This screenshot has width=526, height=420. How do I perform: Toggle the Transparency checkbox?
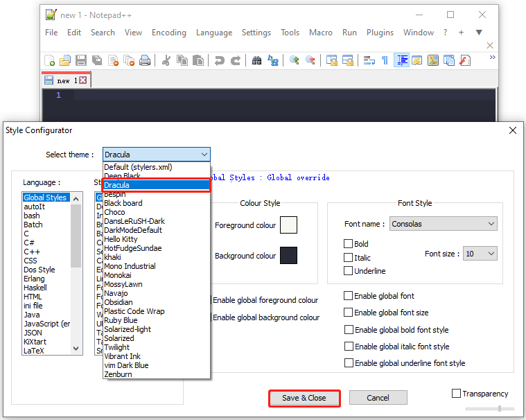pyautogui.click(x=456, y=394)
